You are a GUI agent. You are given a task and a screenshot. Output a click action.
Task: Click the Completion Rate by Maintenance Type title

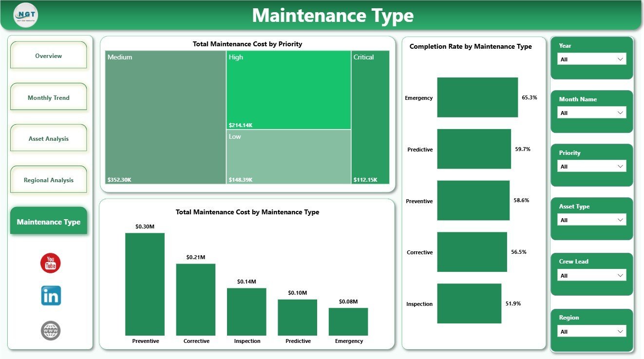471,47
